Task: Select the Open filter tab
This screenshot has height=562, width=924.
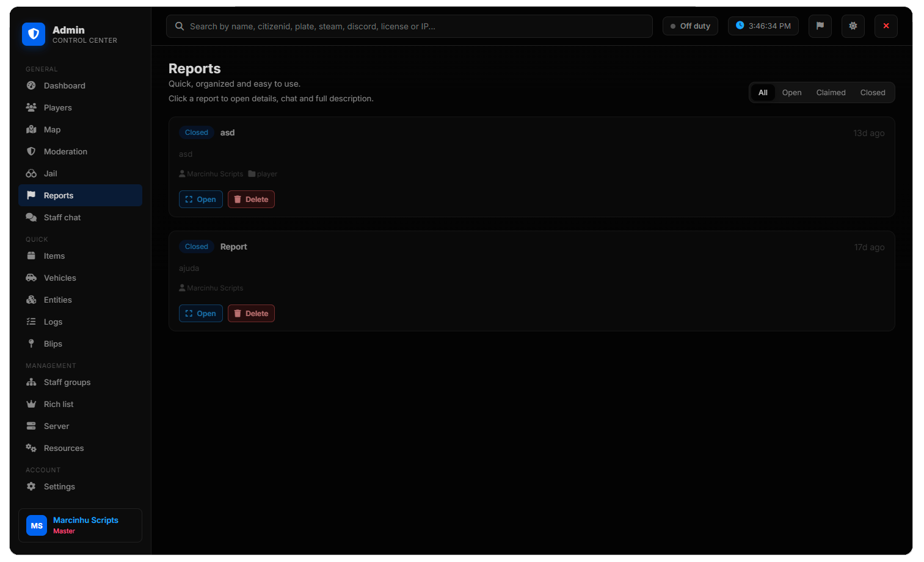Action: [x=791, y=93]
